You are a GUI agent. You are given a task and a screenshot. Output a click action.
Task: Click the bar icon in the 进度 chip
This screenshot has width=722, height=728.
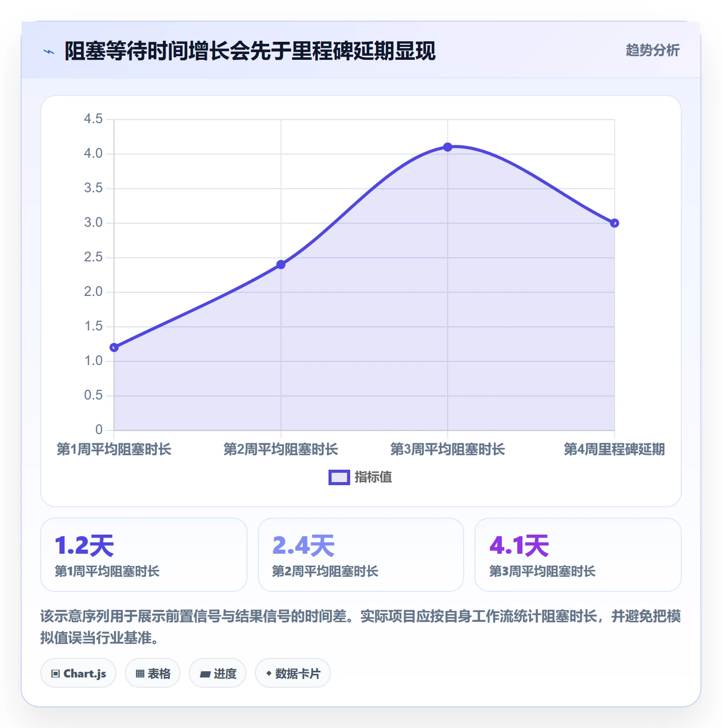205,674
